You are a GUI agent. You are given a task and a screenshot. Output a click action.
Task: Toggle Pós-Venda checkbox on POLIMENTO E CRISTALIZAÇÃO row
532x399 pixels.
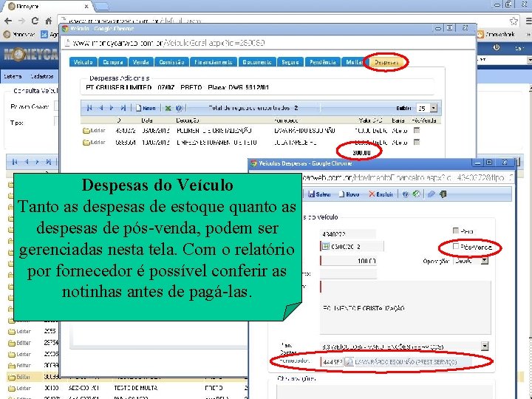pos(417,130)
